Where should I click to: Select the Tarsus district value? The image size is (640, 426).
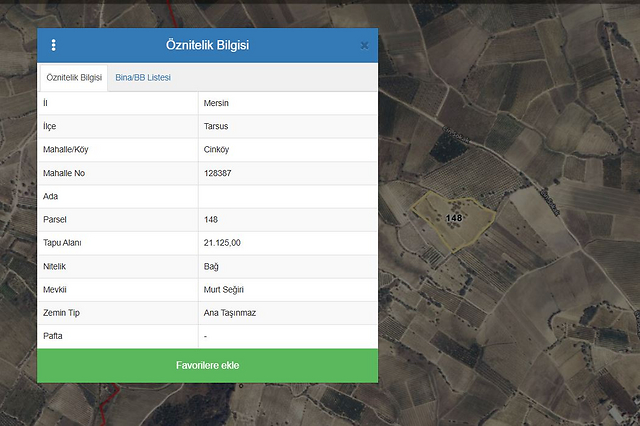pyautogui.click(x=216, y=127)
